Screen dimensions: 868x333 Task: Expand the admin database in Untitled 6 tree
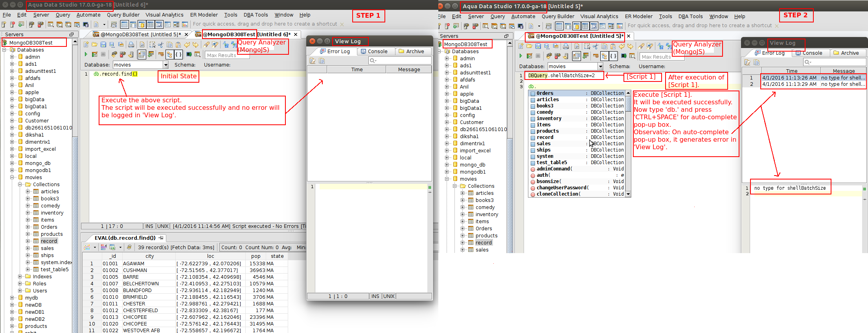click(x=12, y=57)
